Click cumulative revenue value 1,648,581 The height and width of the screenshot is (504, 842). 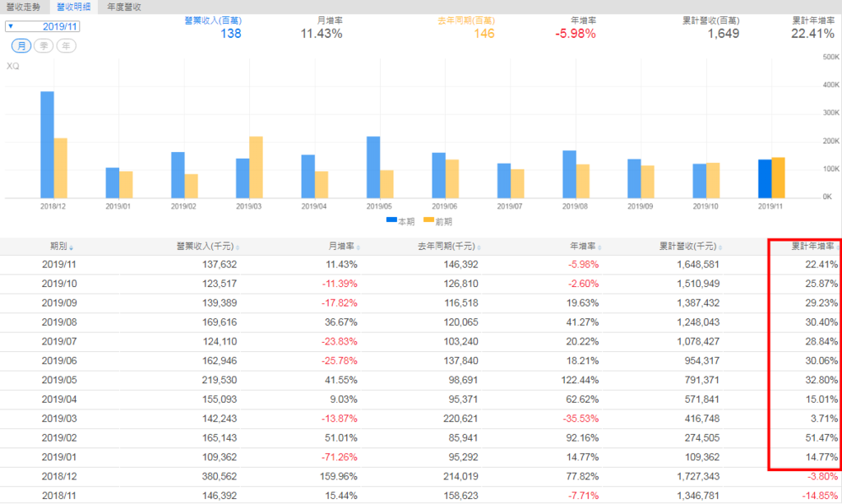(697, 265)
